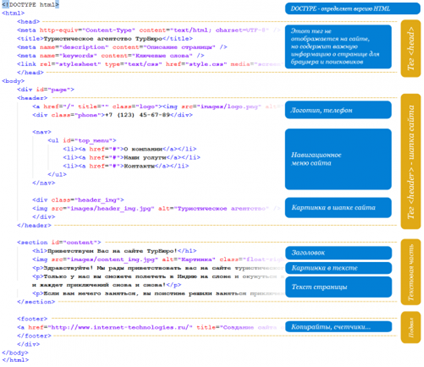Click the 'Логотип, телефон' blue box
Image resolution: width=424 pixels, height=367 pixels.
[x=338, y=110]
